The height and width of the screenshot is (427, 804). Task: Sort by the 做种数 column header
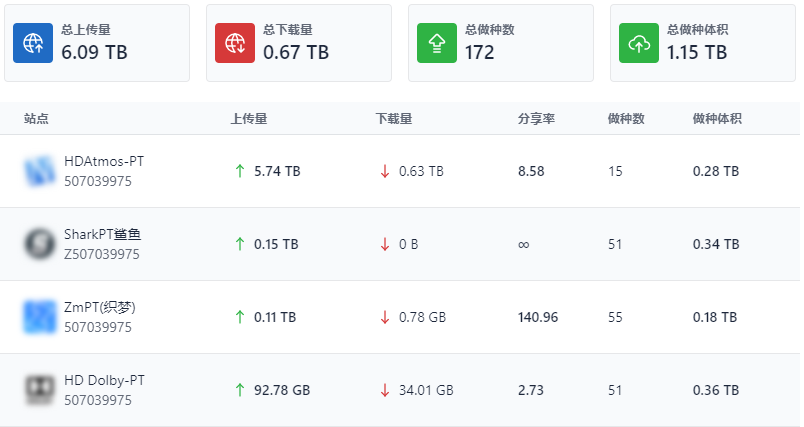(626, 119)
